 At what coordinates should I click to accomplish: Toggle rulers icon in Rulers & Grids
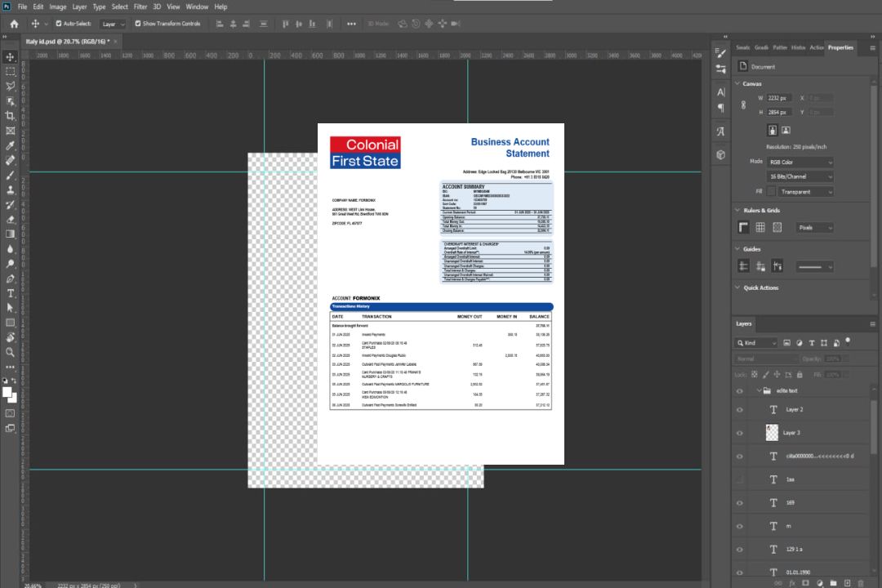point(743,227)
